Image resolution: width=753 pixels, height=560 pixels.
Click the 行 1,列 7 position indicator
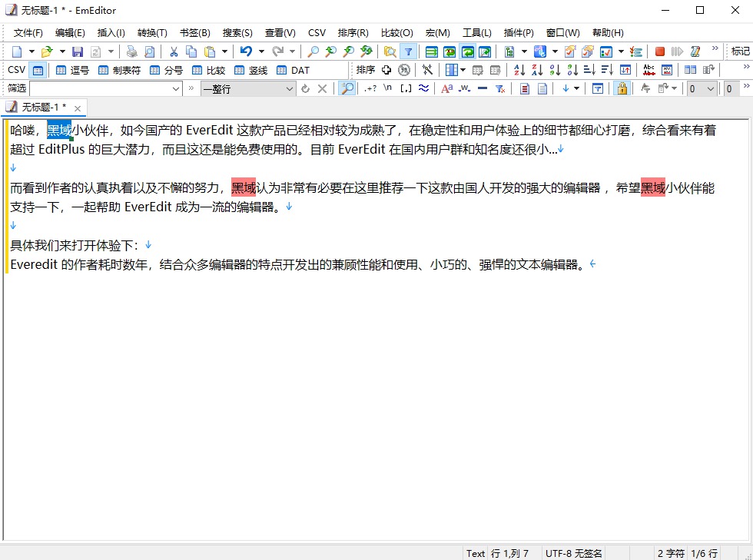(x=509, y=553)
